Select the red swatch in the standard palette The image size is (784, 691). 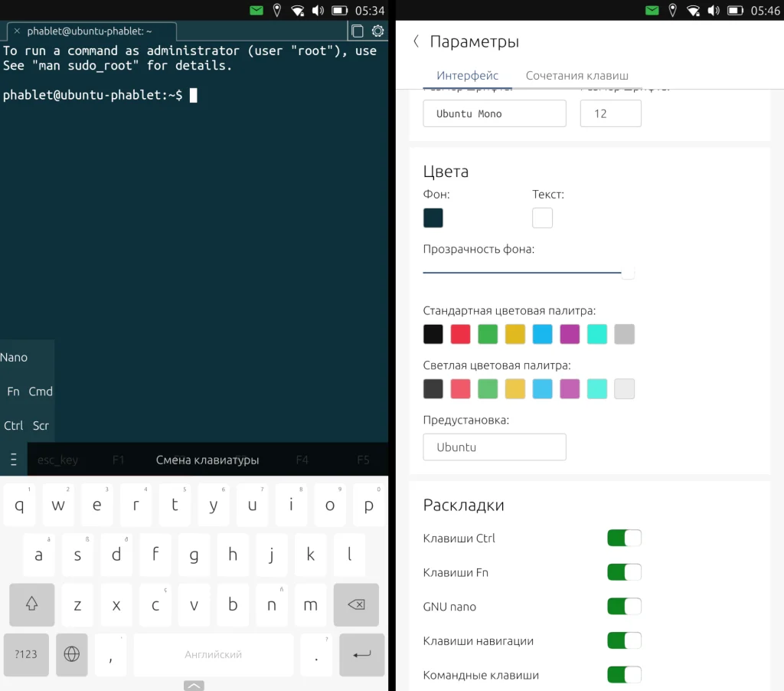pyautogui.click(x=460, y=334)
